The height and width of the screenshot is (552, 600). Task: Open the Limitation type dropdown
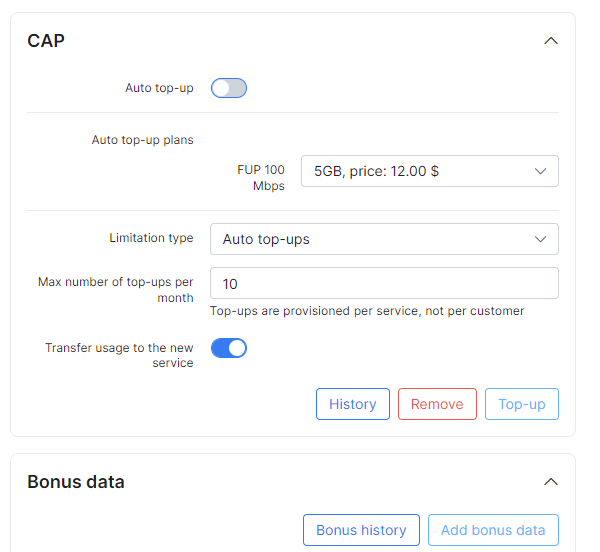coord(384,239)
